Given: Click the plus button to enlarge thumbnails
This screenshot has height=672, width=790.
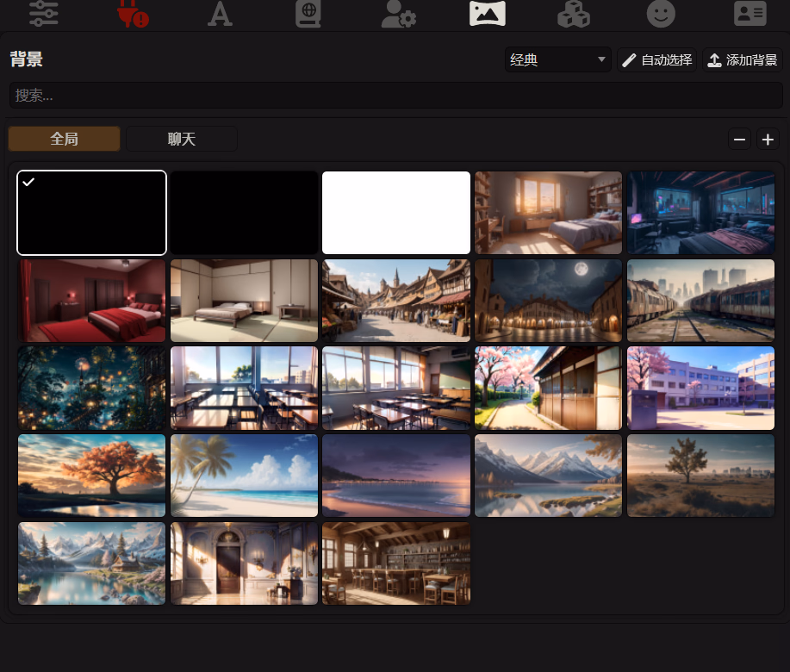Looking at the screenshot, I should pos(768,139).
